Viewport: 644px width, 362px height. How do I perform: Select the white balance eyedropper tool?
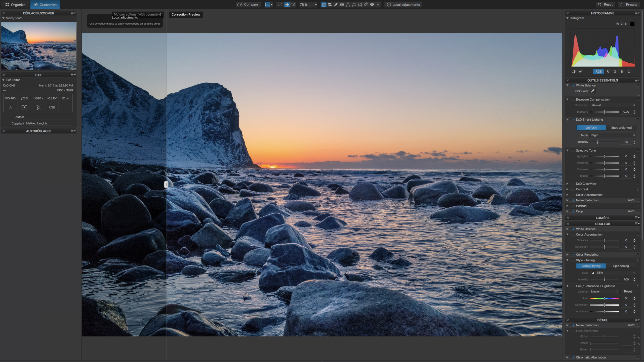[x=336, y=5]
